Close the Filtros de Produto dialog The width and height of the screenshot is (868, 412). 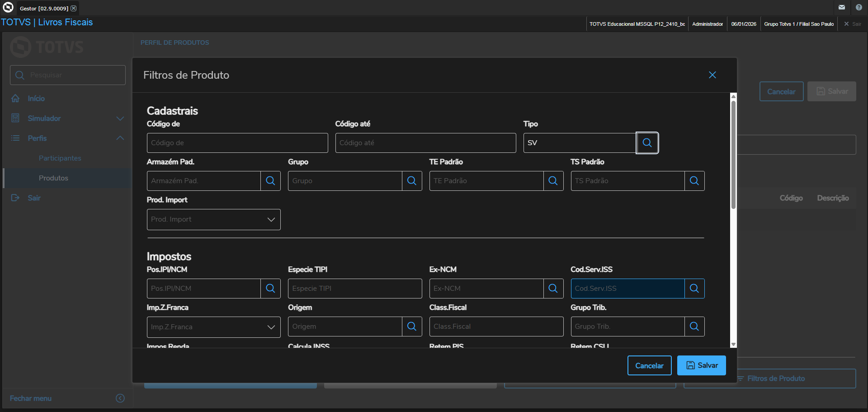[712, 75]
